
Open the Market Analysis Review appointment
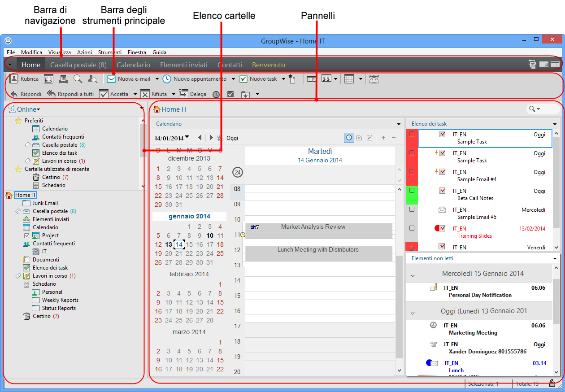point(319,230)
